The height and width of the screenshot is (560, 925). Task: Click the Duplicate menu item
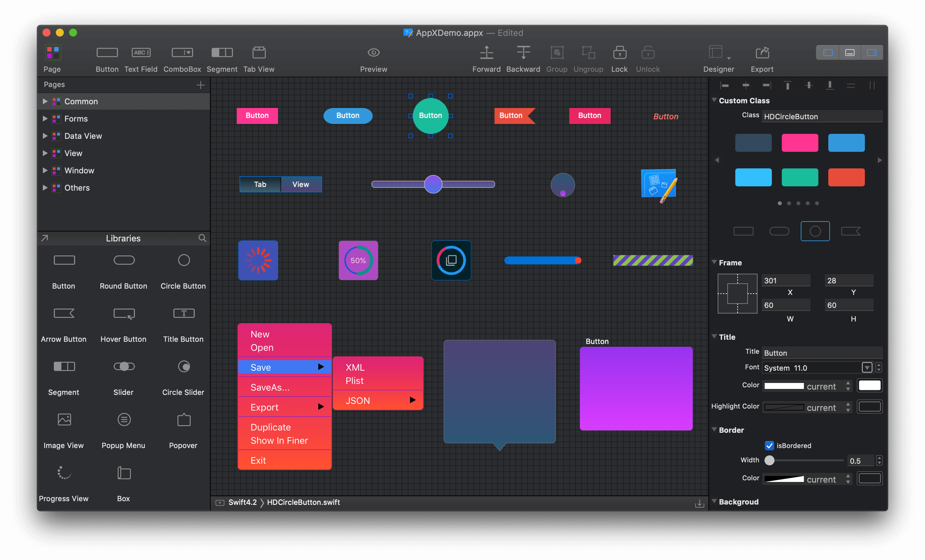pos(270,426)
